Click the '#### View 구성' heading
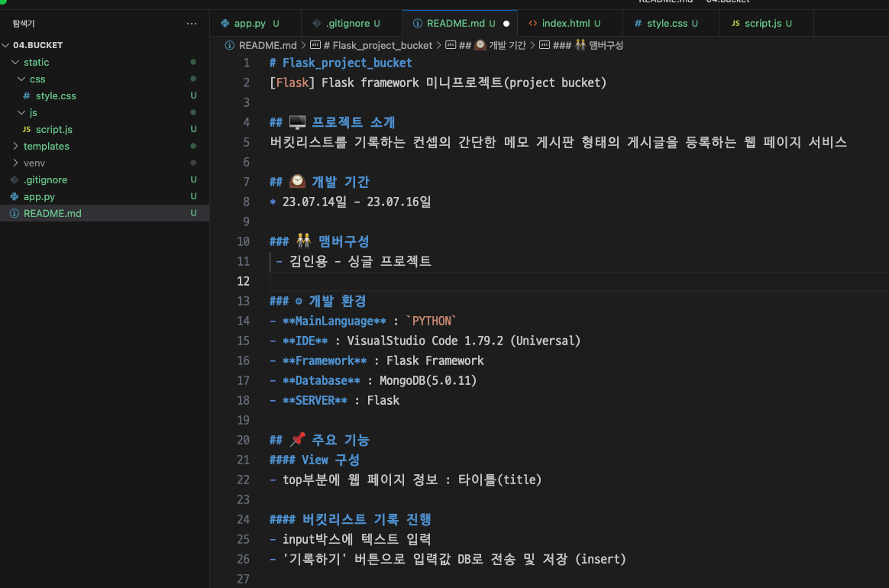The height and width of the screenshot is (588, 889). 315,460
